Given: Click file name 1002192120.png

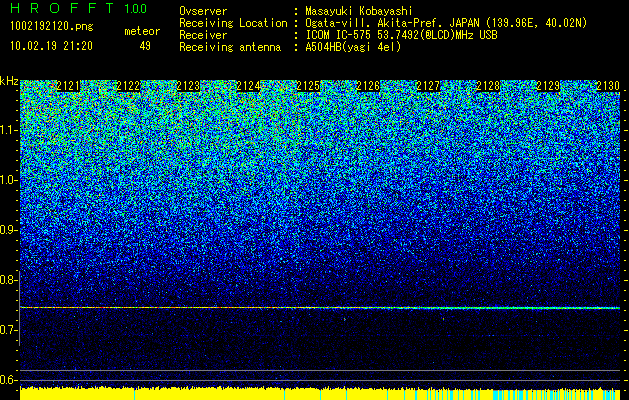Looking at the screenshot, I should point(52,27).
